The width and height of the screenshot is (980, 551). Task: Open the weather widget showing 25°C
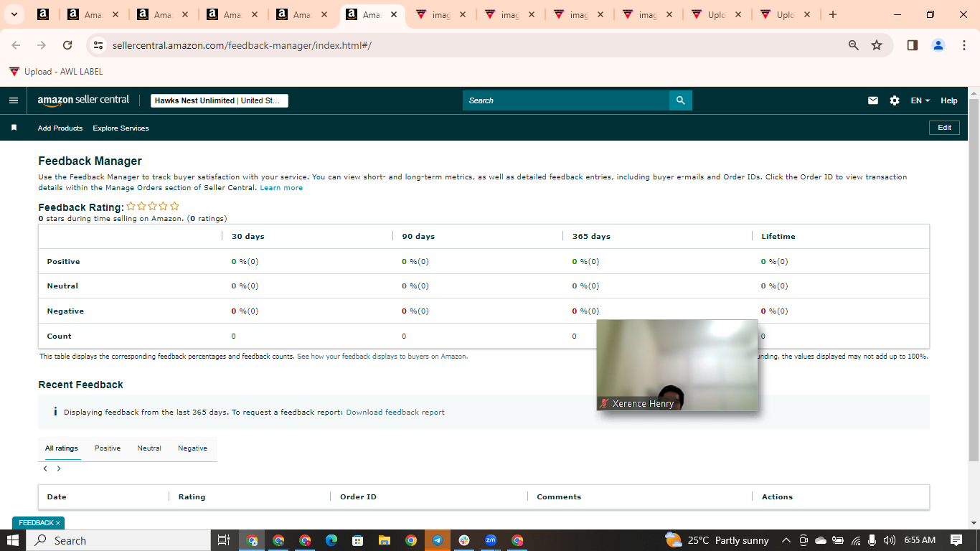point(717,540)
